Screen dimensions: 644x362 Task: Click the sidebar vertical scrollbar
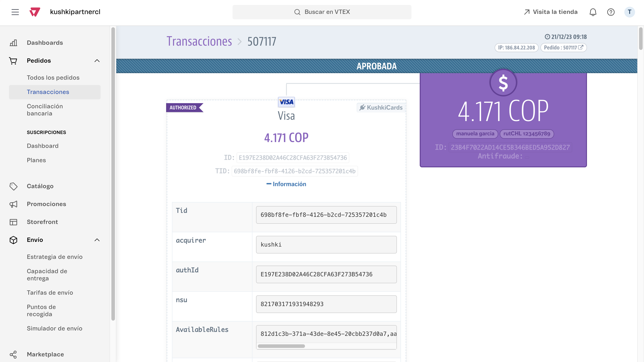pos(113,174)
